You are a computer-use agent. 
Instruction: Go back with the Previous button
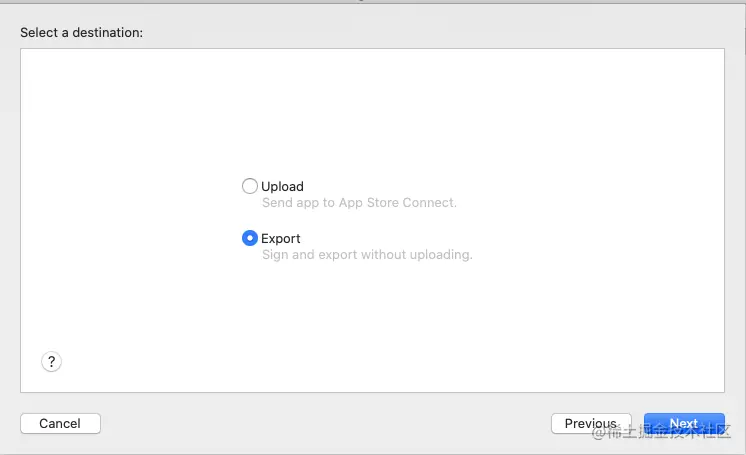[591, 424]
